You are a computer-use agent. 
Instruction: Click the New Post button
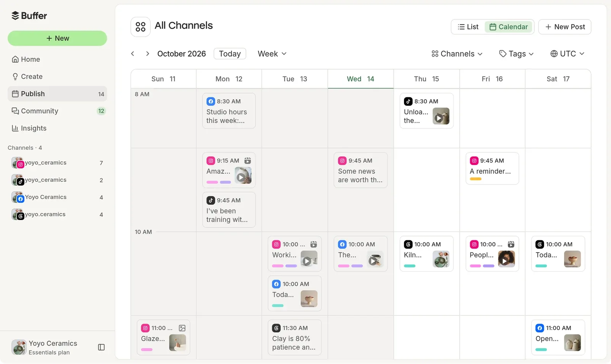click(x=565, y=27)
